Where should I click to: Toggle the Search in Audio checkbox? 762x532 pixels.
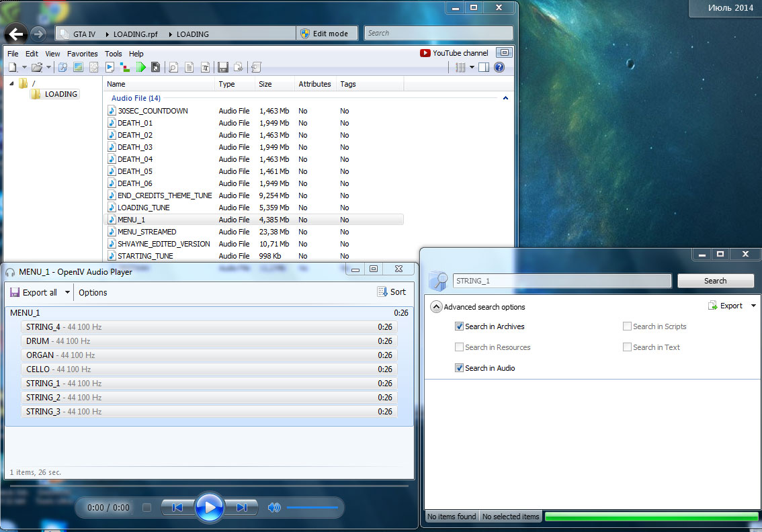[460, 368]
